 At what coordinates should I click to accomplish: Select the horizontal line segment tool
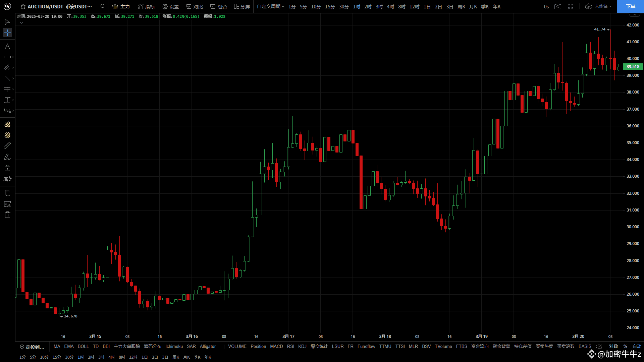(x=7, y=57)
